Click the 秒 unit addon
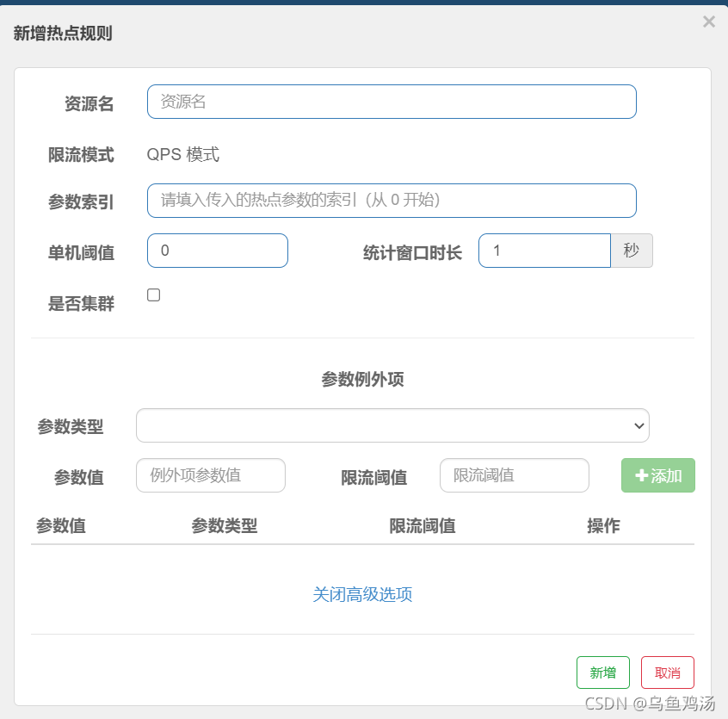 [x=632, y=251]
